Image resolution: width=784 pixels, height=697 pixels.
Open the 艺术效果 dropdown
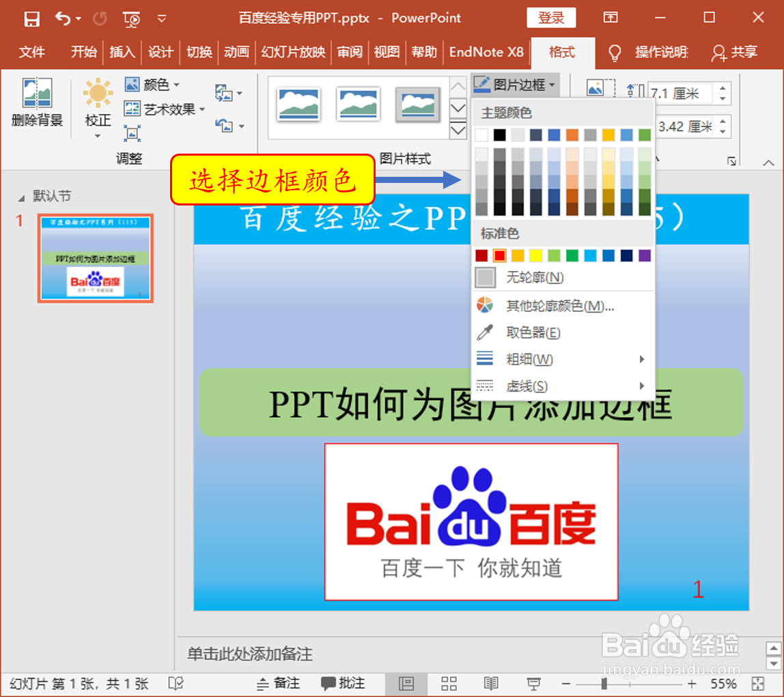[x=164, y=109]
